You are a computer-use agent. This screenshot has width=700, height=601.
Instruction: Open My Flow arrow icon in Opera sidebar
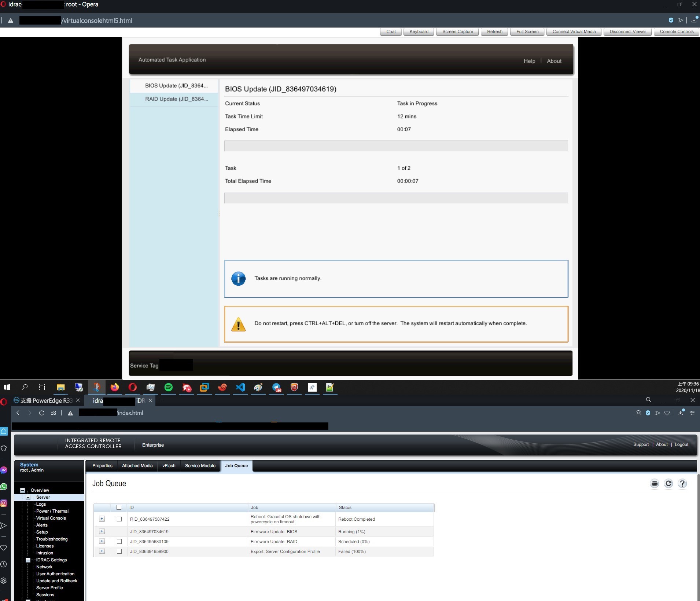[x=4, y=525]
